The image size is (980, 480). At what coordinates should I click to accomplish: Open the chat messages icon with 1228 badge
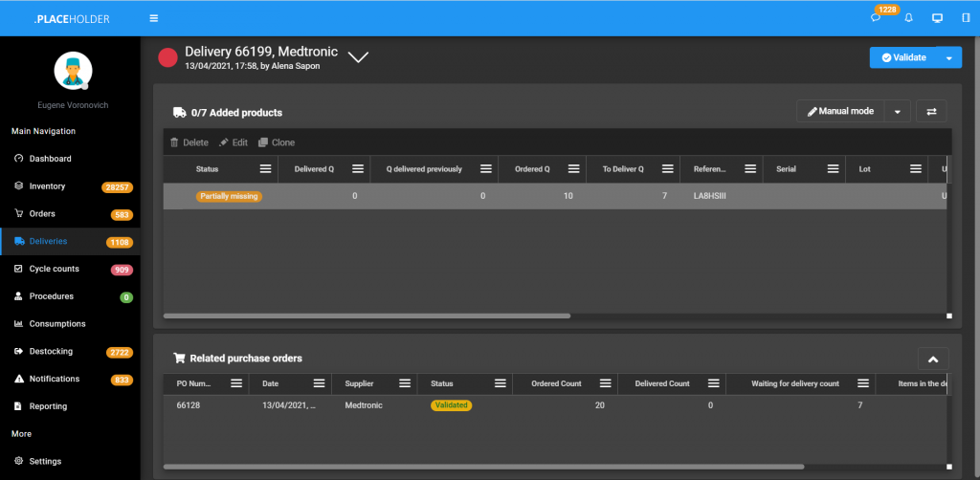point(876,18)
